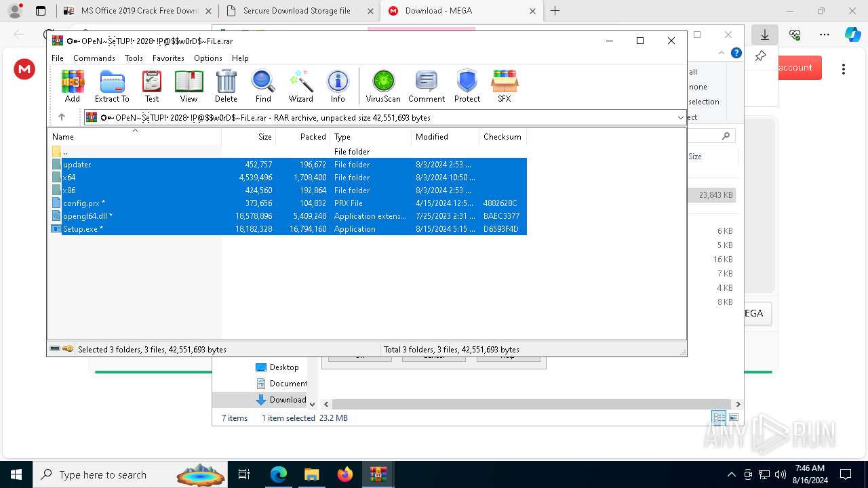Open the Info toolbar icon
Image resolution: width=868 pixels, height=488 pixels.
[x=338, y=86]
